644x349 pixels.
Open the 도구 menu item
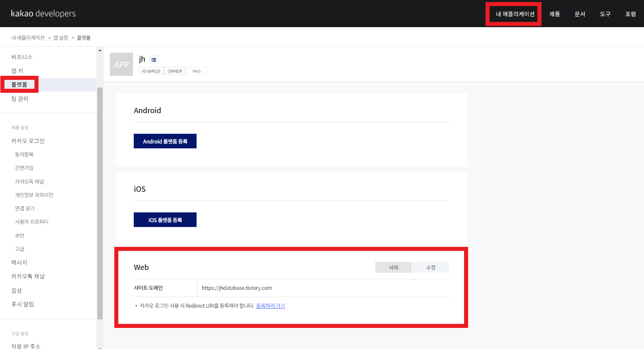[605, 14]
